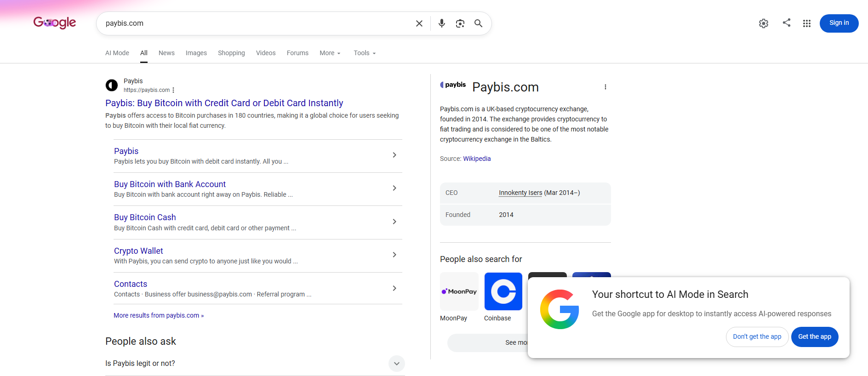
Task: Clear the search box with X
Action: pos(419,23)
